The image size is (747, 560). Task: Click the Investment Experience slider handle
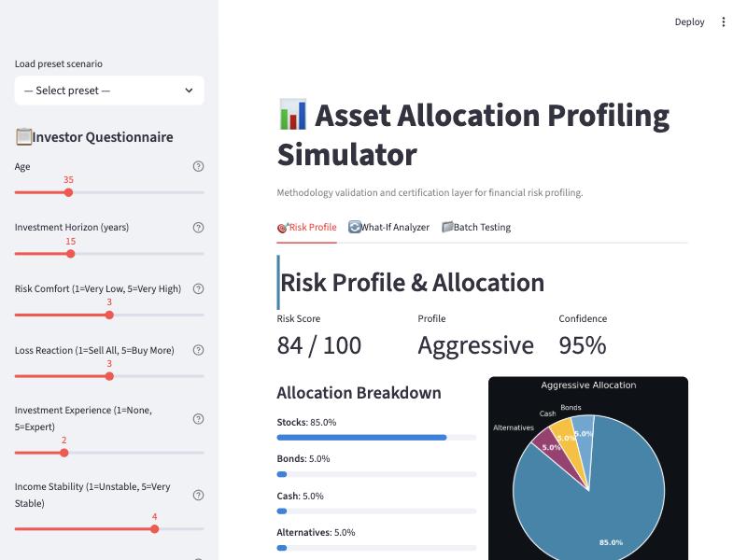click(x=64, y=453)
